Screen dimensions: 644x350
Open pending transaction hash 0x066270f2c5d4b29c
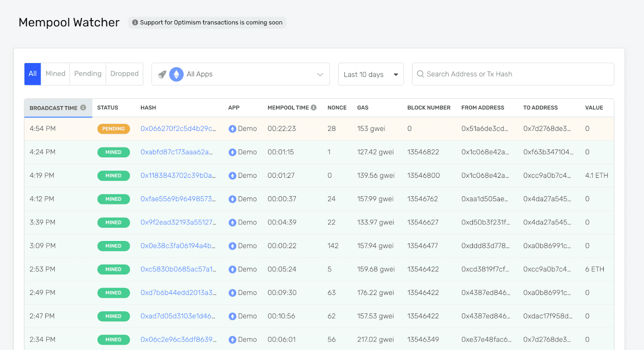178,129
